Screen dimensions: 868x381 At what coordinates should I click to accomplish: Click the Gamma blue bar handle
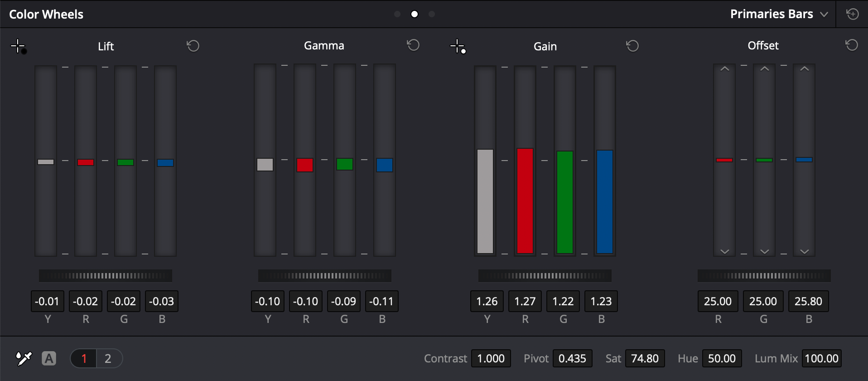click(x=385, y=165)
